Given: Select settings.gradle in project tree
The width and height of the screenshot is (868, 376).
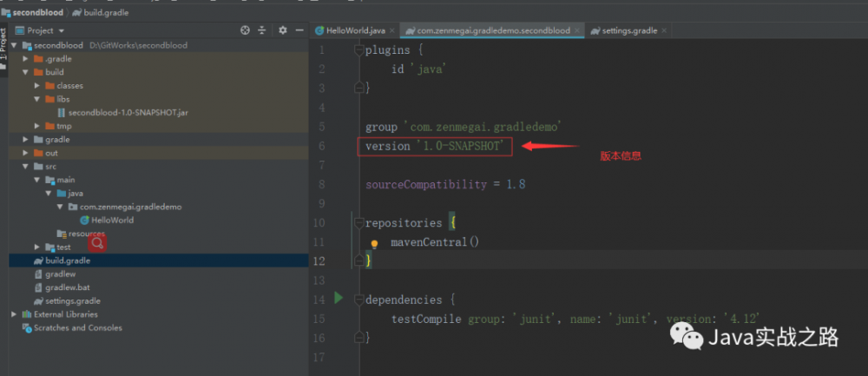Looking at the screenshot, I should coord(73,300).
